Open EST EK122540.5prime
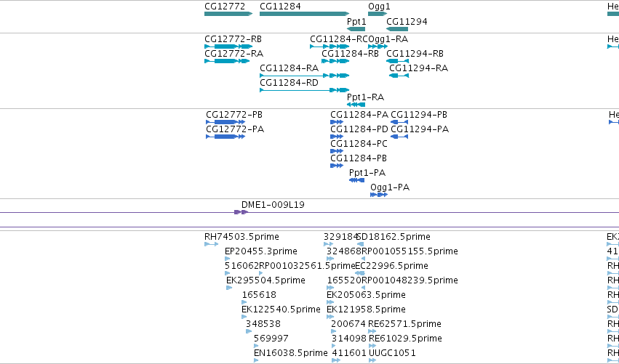The width and height of the screenshot is (619, 364). pyautogui.click(x=281, y=310)
